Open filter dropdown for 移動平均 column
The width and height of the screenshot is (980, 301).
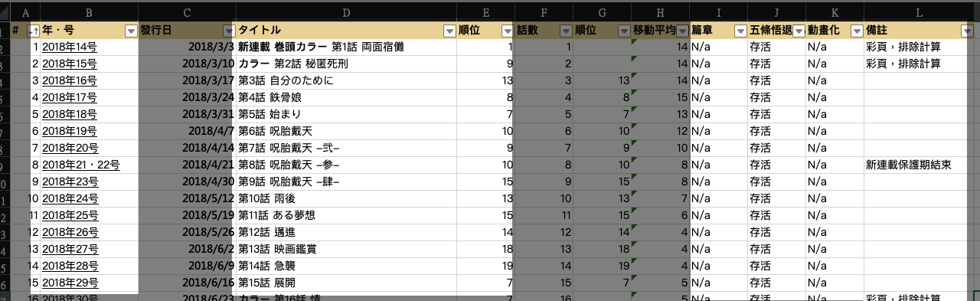pyautogui.click(x=681, y=31)
